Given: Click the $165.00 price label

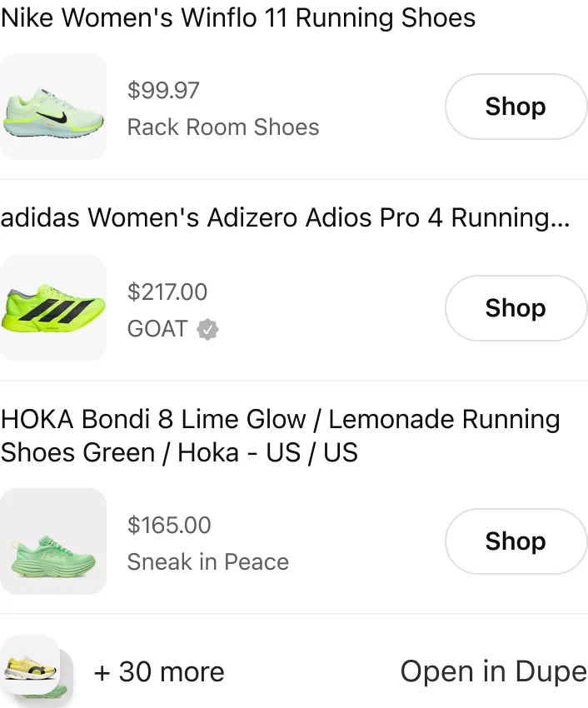Looking at the screenshot, I should 170,525.
